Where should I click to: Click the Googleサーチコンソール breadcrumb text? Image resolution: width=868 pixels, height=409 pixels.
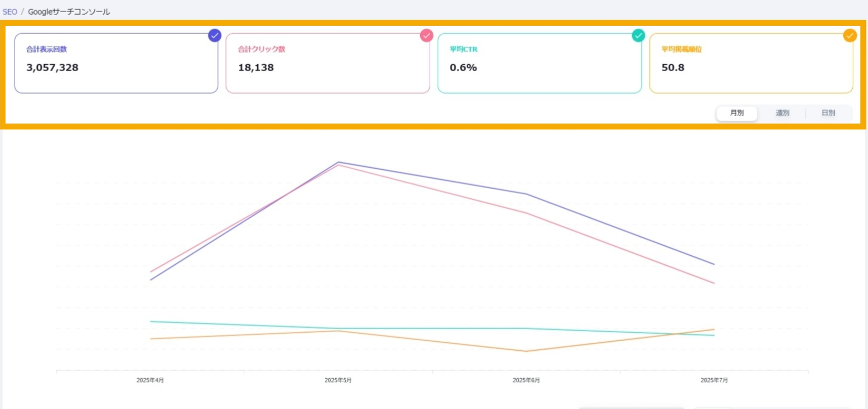coord(69,12)
